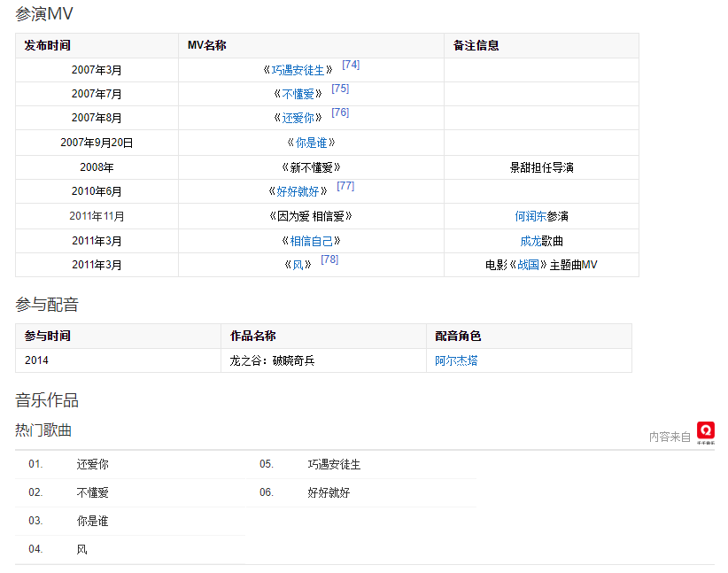
Task: Open the 不懂爱 link in MV table
Action: [x=298, y=94]
